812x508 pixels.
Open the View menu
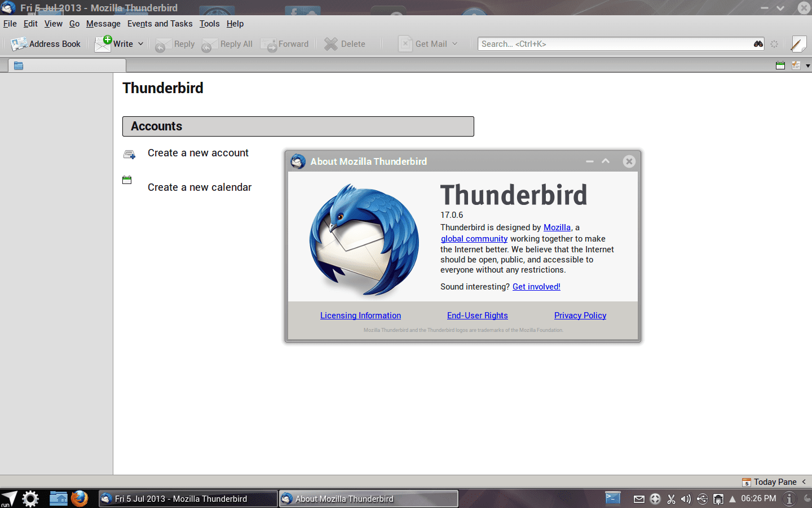(54, 24)
